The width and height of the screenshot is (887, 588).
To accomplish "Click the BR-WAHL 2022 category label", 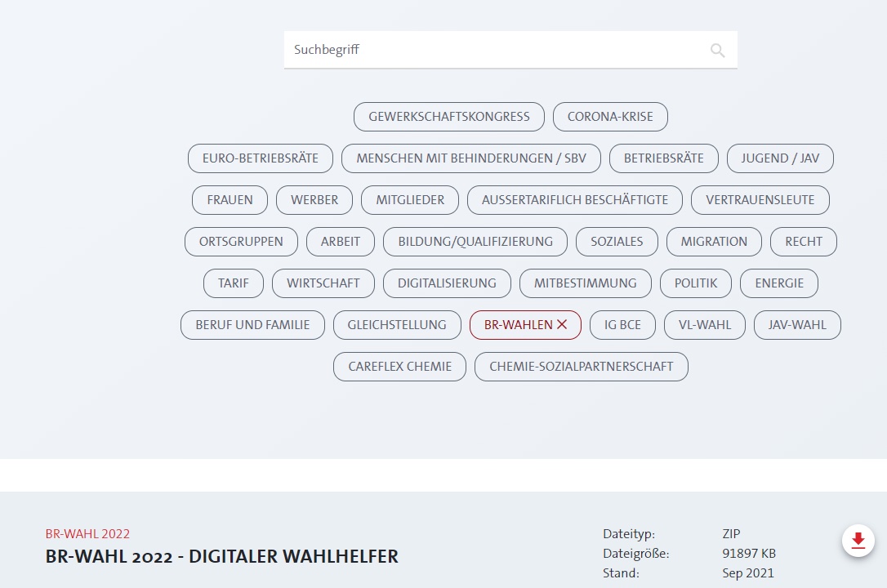I will click(x=87, y=533).
